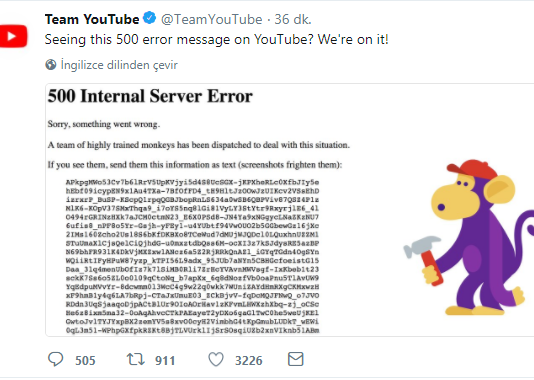The width and height of the screenshot is (534, 380).
Task: Retweet using the arrows icon
Action: tap(136, 359)
